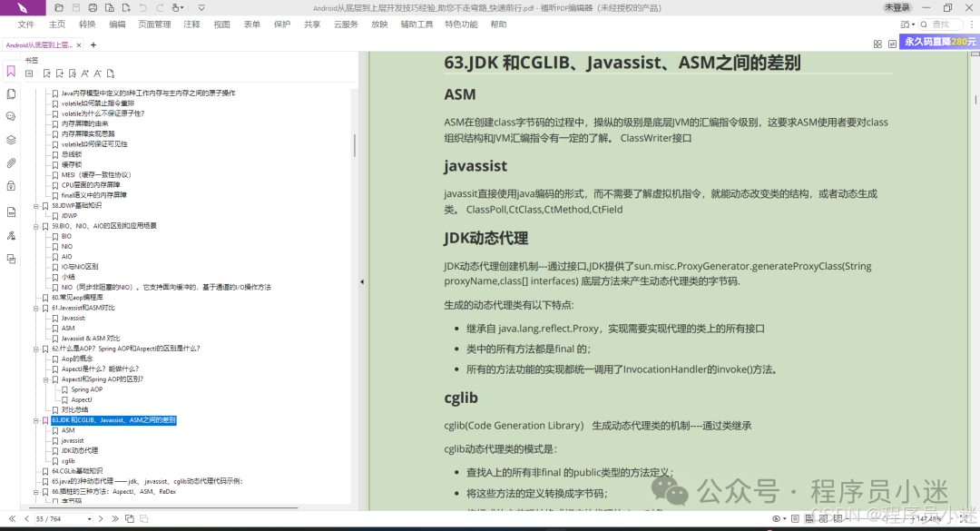
Task: Click the Redo arrow icon
Action: coord(160,7)
